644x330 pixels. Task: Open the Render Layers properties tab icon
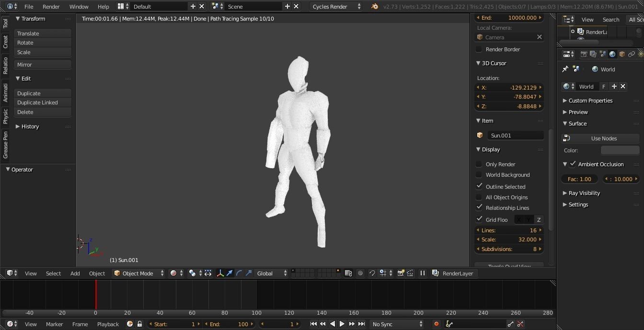coord(593,54)
